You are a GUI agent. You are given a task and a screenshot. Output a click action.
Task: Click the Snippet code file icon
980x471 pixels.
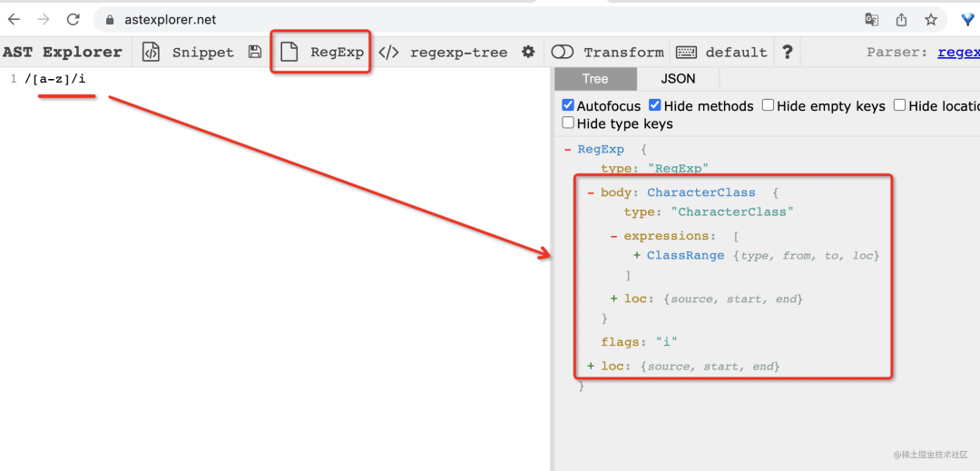pos(151,52)
